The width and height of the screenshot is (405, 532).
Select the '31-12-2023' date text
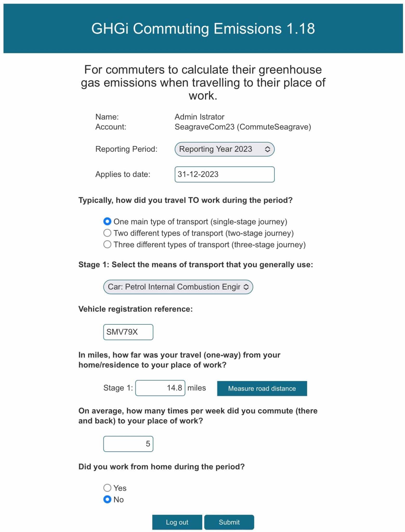coord(198,174)
